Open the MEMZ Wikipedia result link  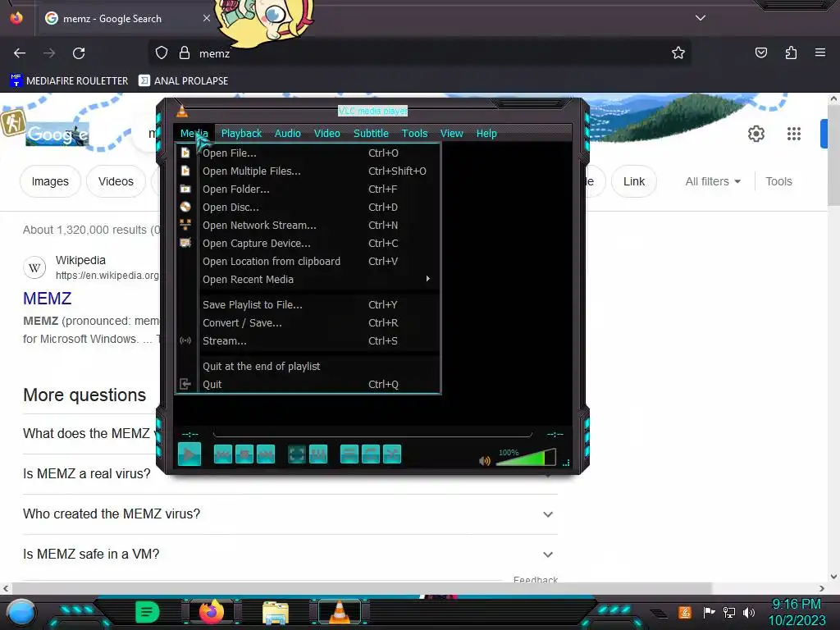pyautogui.click(x=47, y=299)
